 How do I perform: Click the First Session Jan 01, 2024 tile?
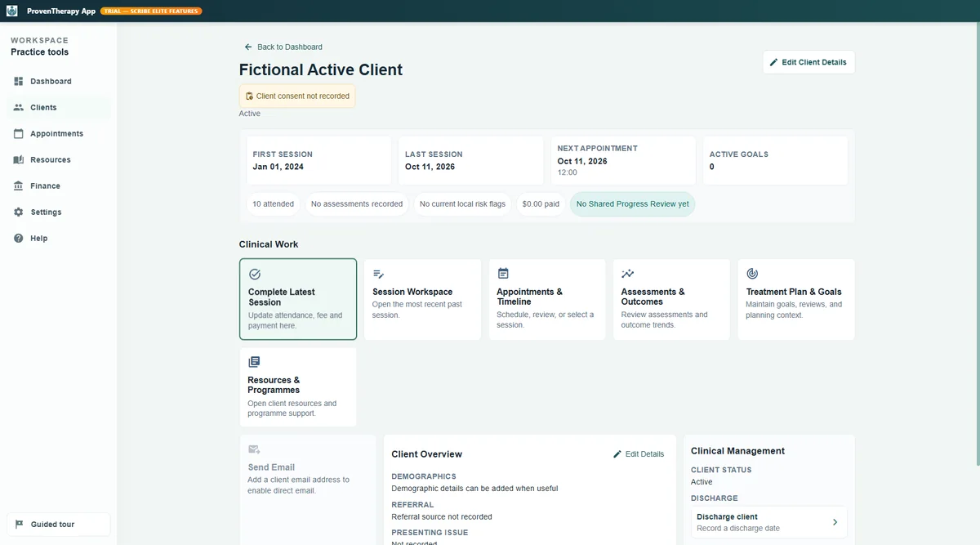click(x=319, y=160)
